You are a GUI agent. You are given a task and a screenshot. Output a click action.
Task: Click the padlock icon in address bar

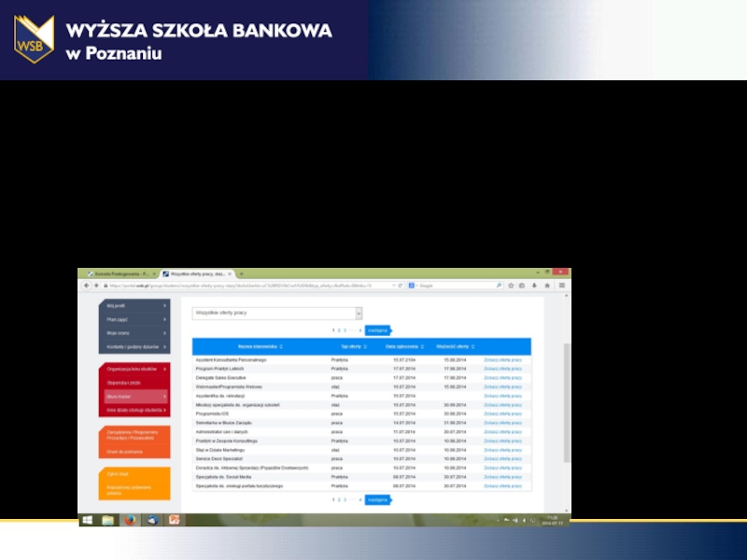pos(106,286)
